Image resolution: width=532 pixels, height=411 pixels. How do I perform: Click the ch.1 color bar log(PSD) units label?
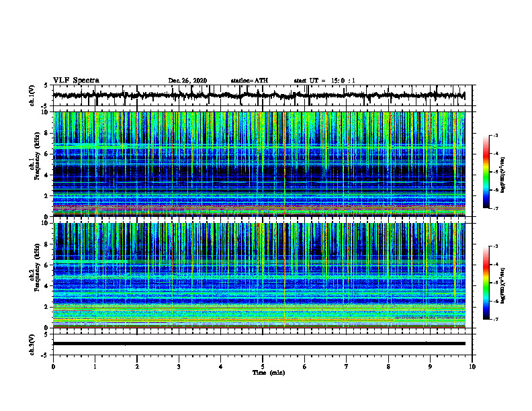pyautogui.click(x=503, y=175)
